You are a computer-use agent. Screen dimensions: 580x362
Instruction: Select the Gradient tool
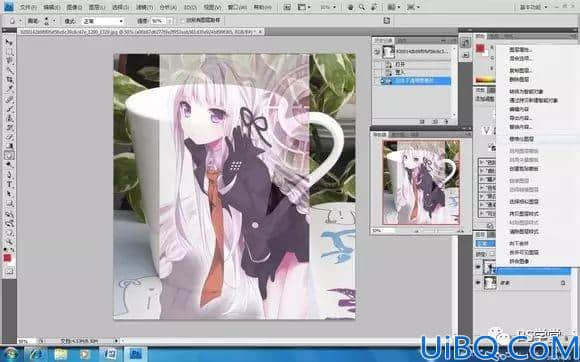pyautogui.click(x=9, y=146)
